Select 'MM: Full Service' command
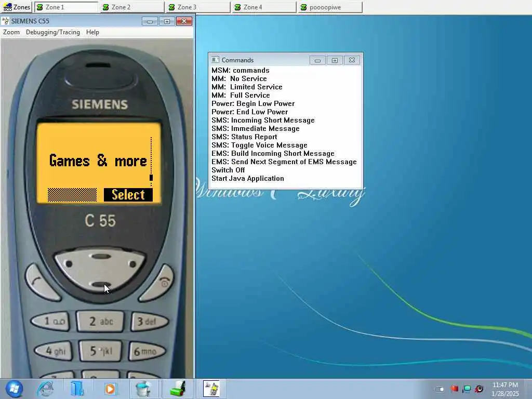 click(241, 95)
